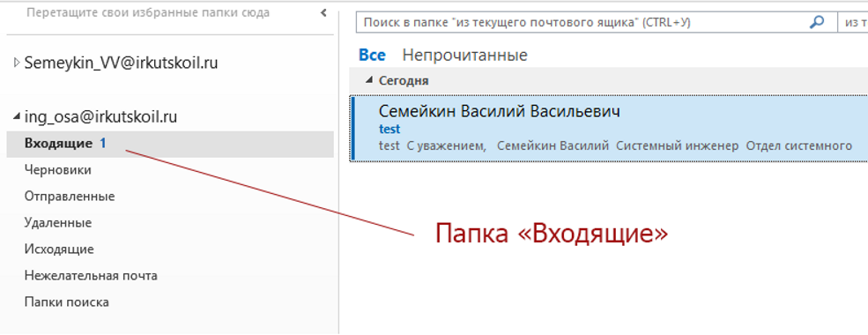Image resolution: width=868 pixels, height=335 pixels.
Task: Show all messages with the Все filter
Action: coord(372,56)
